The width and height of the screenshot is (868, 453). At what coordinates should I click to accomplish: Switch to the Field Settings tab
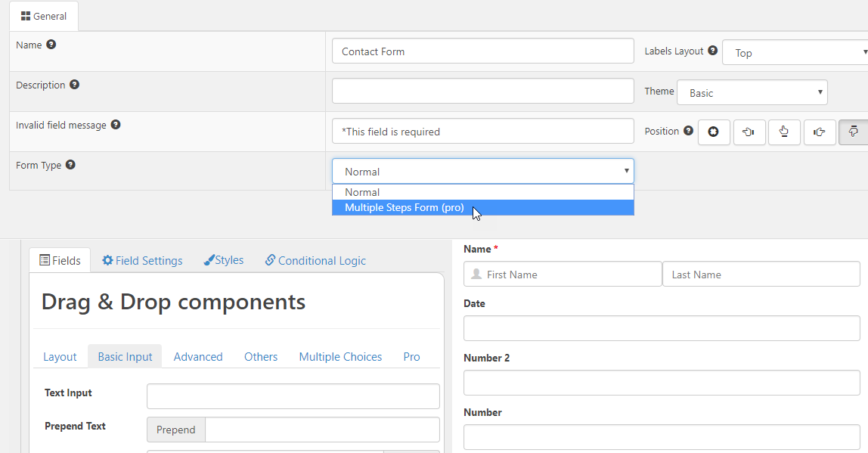point(142,260)
